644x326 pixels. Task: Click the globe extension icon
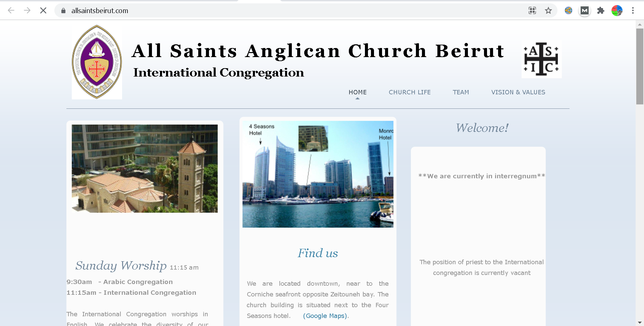coord(568,10)
